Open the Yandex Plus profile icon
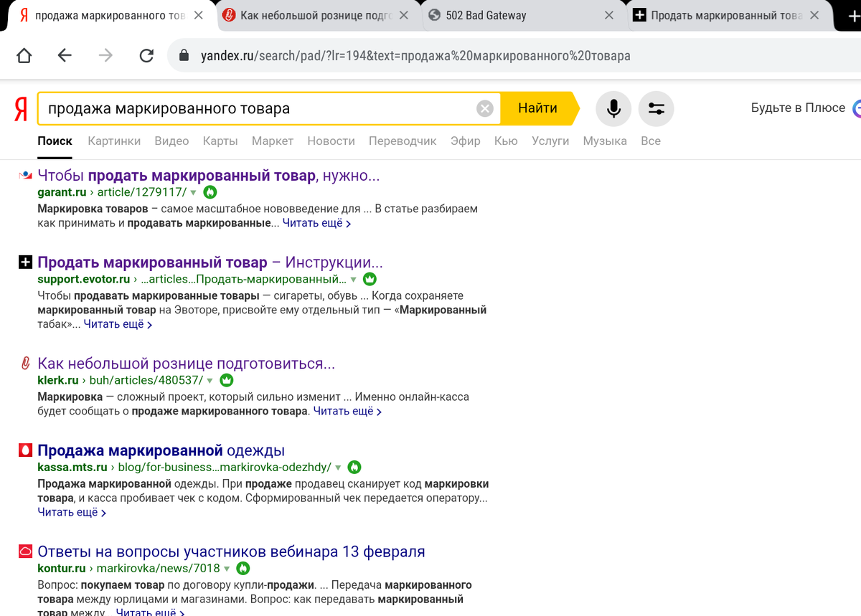This screenshot has width=861, height=616. pos(856,108)
